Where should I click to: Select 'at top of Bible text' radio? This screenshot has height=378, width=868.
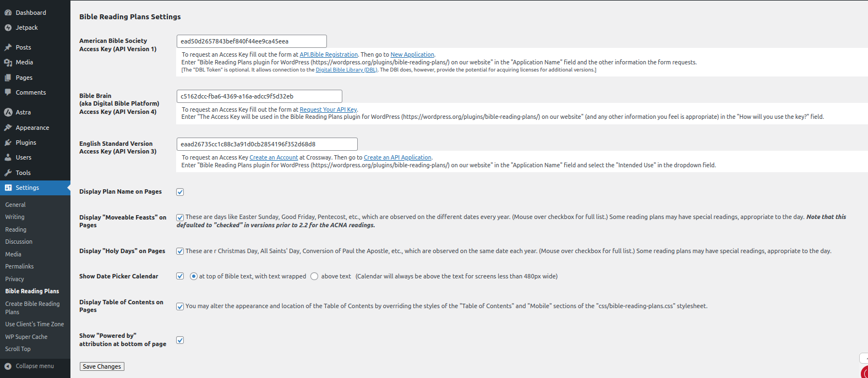[194, 276]
